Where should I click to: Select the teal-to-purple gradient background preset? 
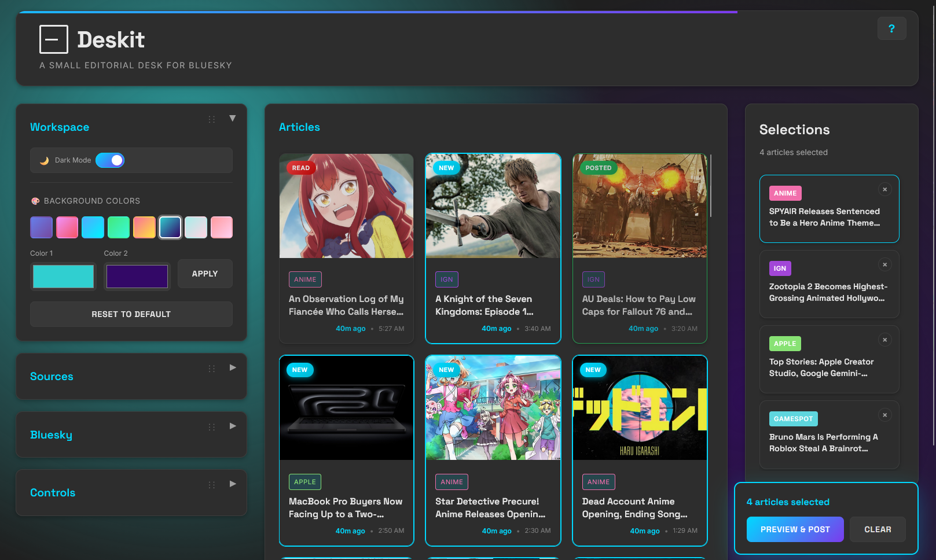coord(170,227)
